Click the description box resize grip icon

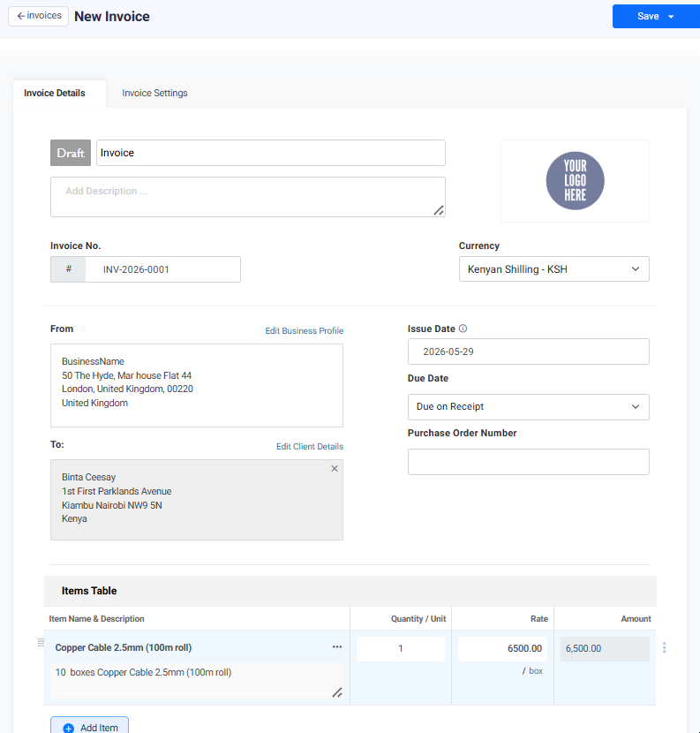(439, 210)
